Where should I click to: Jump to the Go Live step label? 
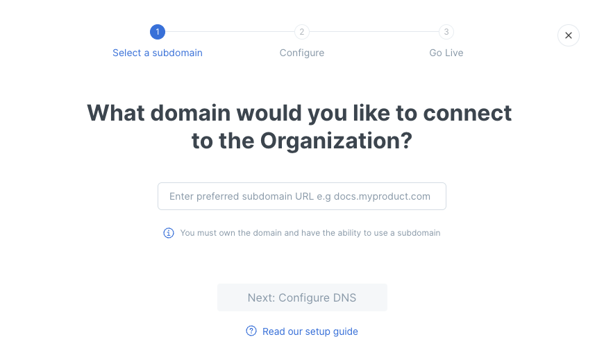[x=446, y=53]
